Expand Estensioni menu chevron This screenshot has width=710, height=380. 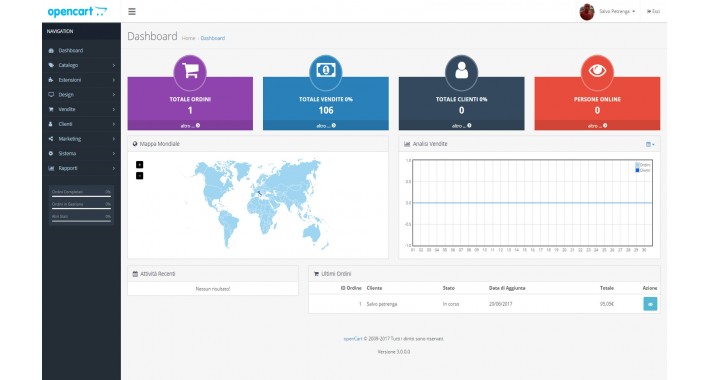coord(114,80)
